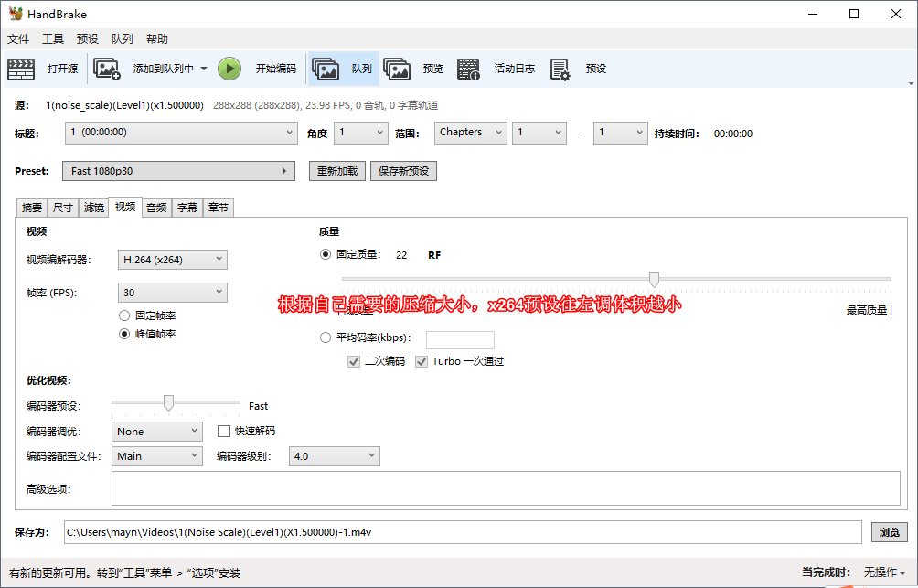Click the Presets toolbar icon

(560, 69)
